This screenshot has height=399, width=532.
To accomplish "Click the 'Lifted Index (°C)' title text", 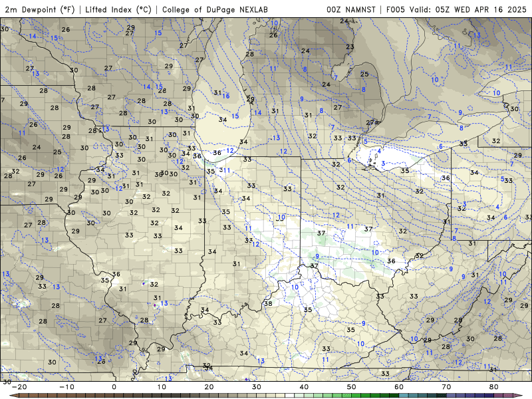I will [118, 9].
